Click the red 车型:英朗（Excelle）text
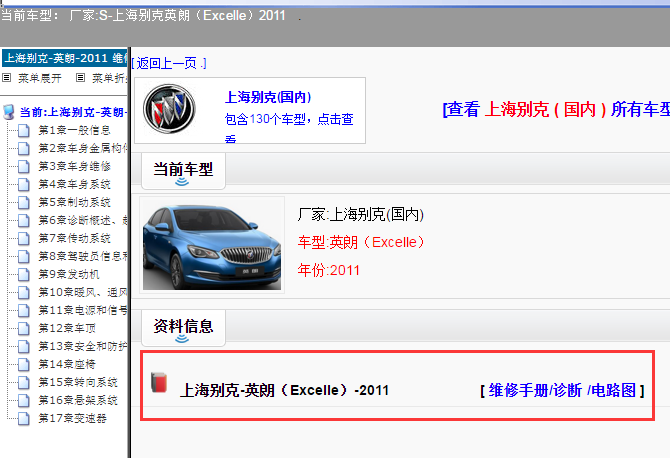This screenshot has height=458, width=670. pos(361,242)
